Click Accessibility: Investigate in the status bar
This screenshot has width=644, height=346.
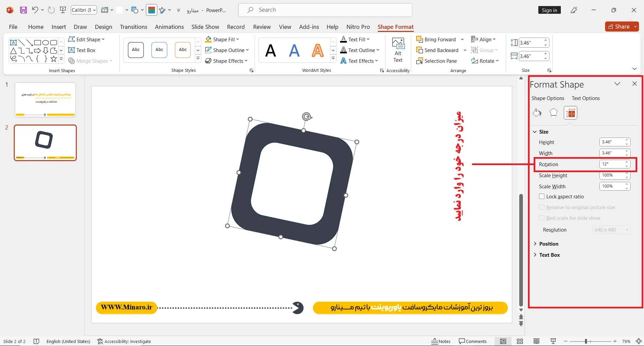click(124, 341)
